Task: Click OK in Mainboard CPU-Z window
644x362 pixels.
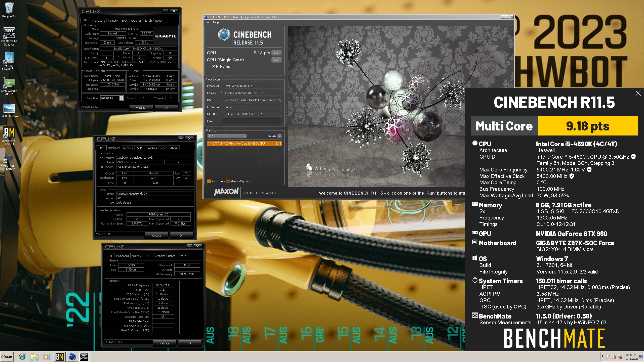Action: click(181, 236)
